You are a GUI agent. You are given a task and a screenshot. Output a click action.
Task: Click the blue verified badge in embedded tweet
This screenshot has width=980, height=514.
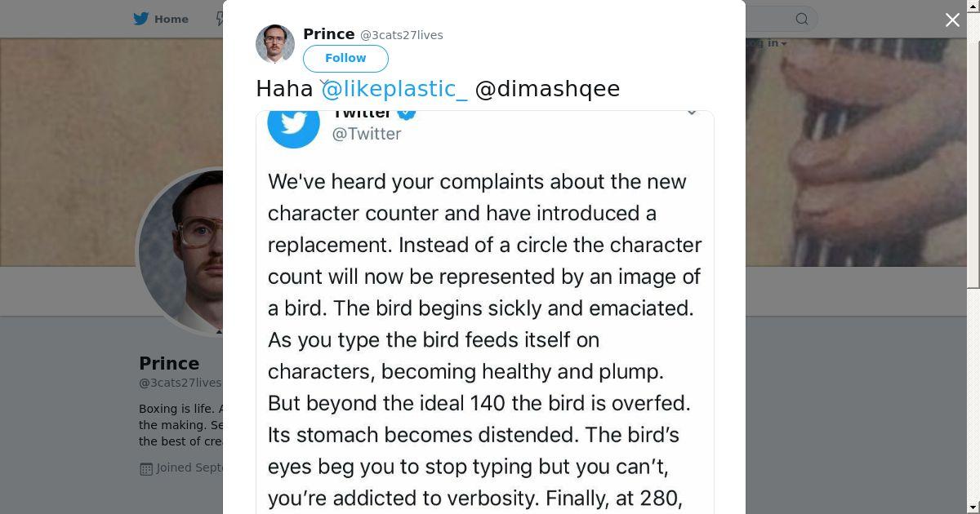[407, 113]
